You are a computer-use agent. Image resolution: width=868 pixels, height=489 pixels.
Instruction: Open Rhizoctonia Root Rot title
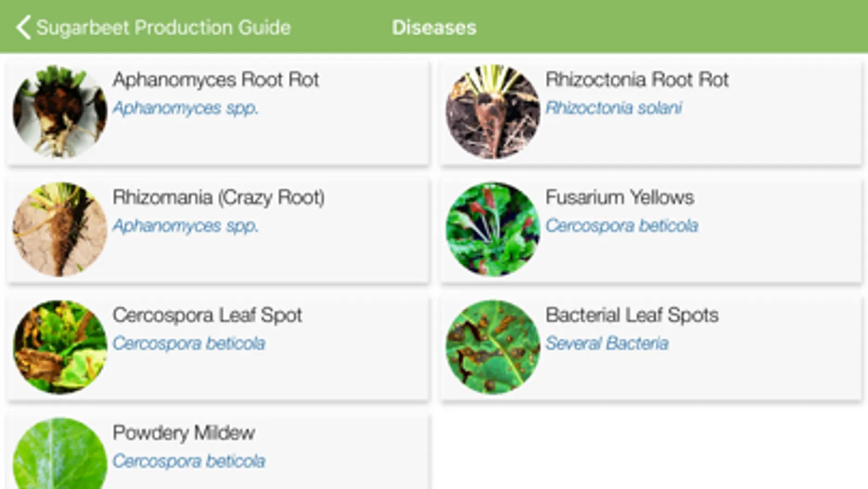pos(637,80)
